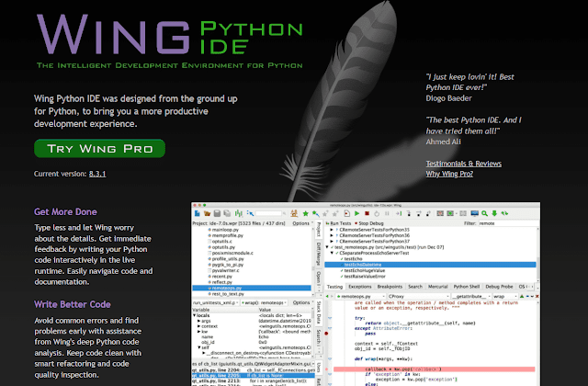Click the blue monitor icon in Wing toolbar
The height and width of the screenshot is (386, 588).
[x=475, y=213]
